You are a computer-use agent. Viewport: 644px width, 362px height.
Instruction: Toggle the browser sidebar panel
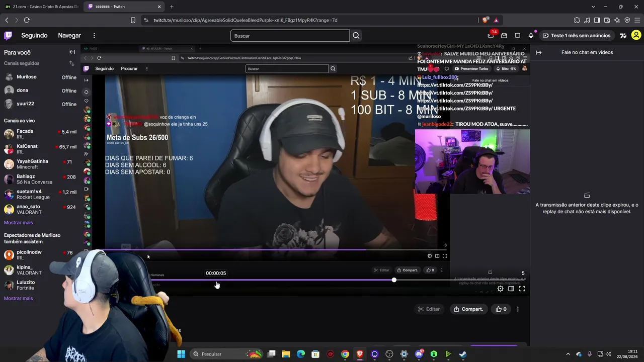[597, 20]
